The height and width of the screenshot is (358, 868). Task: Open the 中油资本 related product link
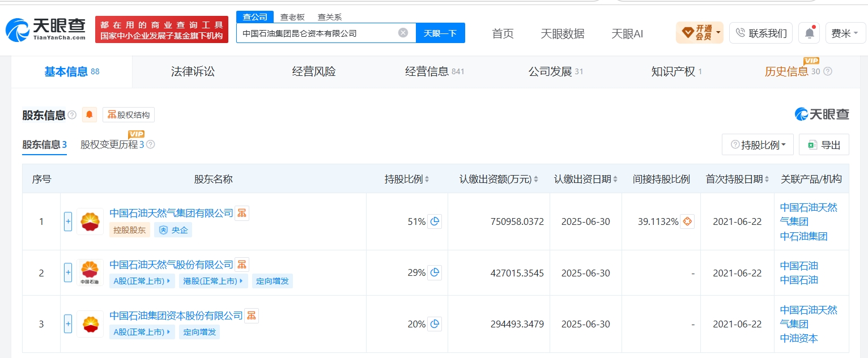tap(799, 338)
